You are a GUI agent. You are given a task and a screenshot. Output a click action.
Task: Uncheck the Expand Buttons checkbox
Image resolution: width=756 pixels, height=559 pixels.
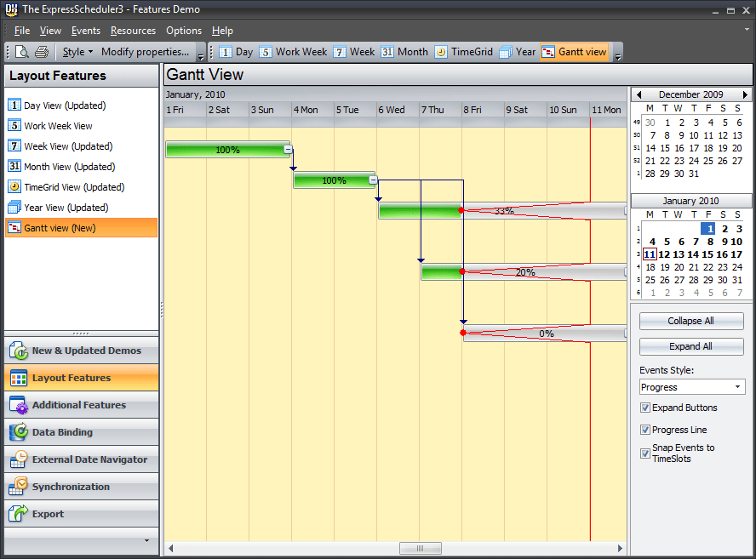(645, 408)
